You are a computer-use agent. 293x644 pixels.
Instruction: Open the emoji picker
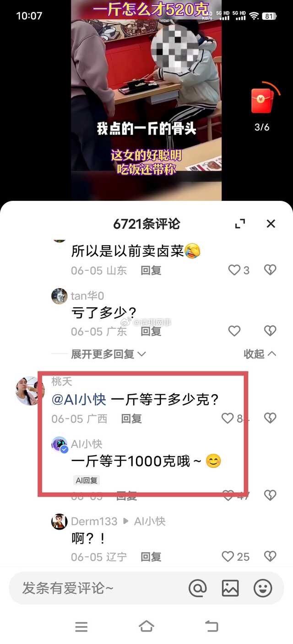263,588
